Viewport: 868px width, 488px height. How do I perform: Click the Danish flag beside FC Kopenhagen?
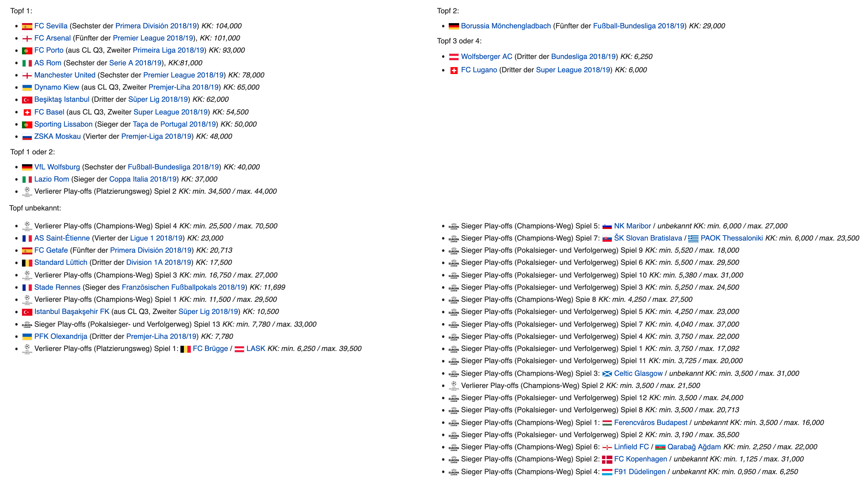[607, 459]
